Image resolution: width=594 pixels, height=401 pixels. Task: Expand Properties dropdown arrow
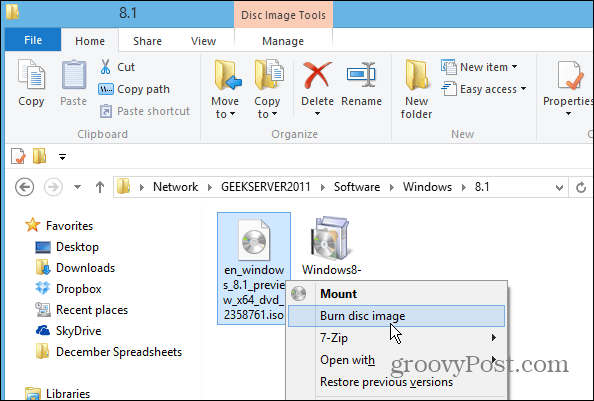(569, 114)
